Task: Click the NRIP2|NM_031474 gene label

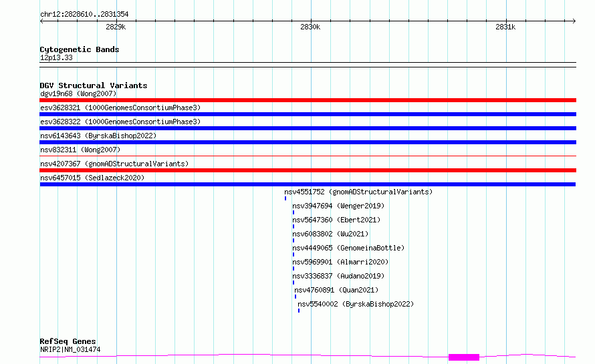Action: tap(70, 349)
